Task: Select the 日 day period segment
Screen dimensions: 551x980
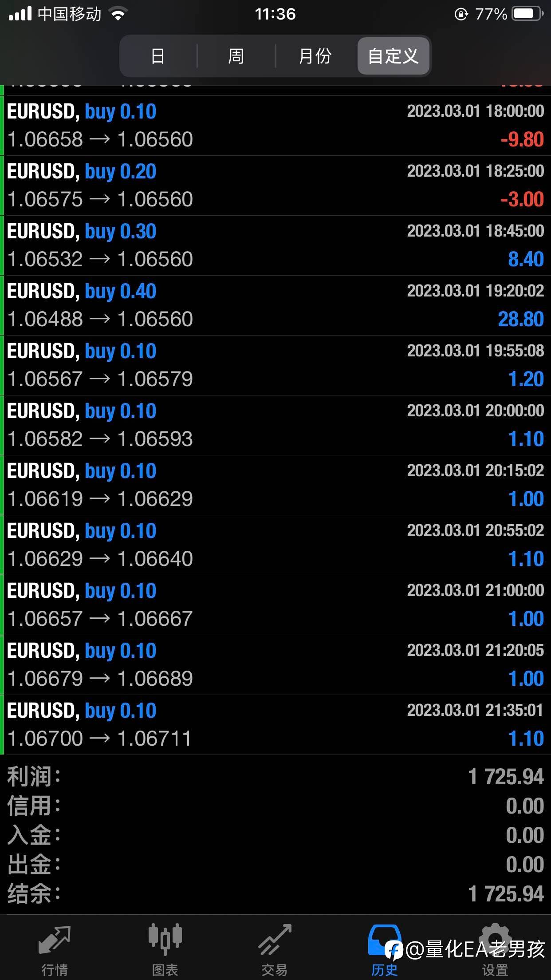Action: (158, 56)
